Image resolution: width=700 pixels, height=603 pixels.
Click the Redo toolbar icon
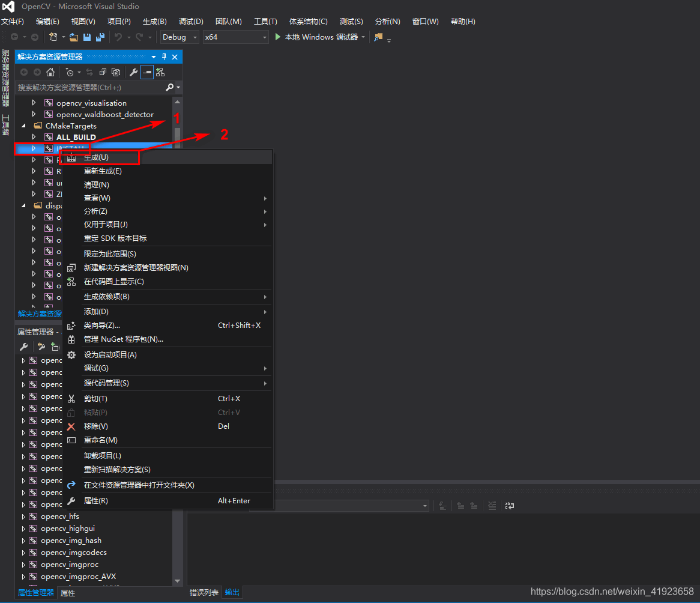[140, 37]
